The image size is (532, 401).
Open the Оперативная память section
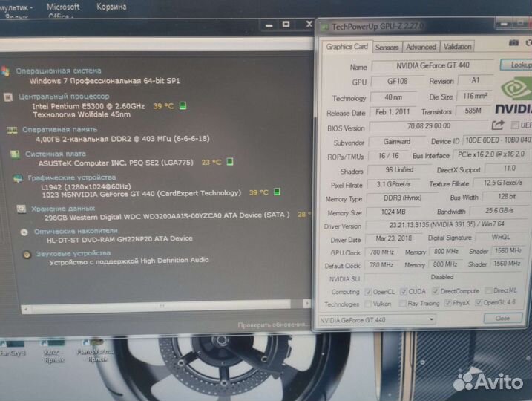click(x=59, y=129)
